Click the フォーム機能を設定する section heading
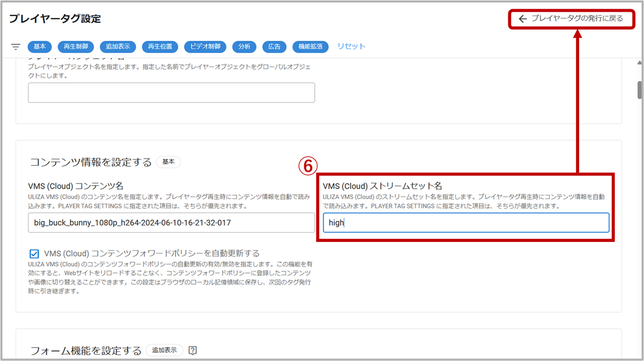The width and height of the screenshot is (644, 361). pos(85,351)
